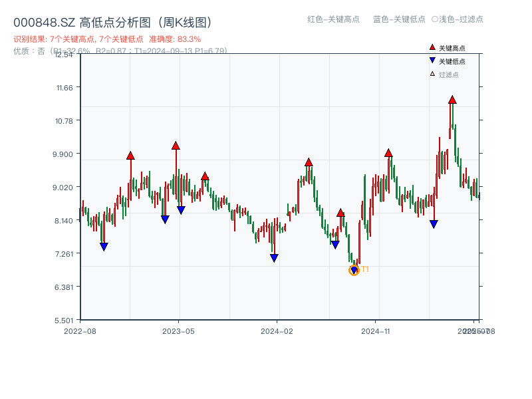Click the 浅色-过滤点 header label
532x399 pixels.
[x=458, y=19]
